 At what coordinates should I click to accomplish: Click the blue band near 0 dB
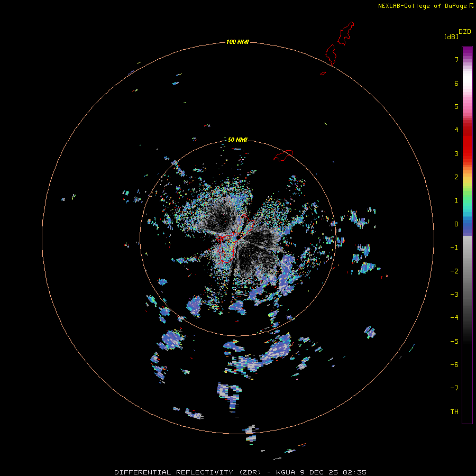[x=467, y=224]
